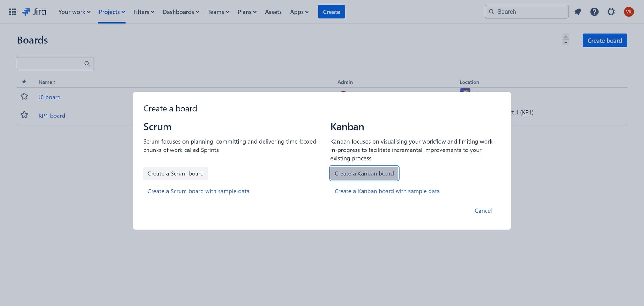Click the stepper arrows beside Create board
This screenshot has width=644, height=306.
tap(565, 40)
